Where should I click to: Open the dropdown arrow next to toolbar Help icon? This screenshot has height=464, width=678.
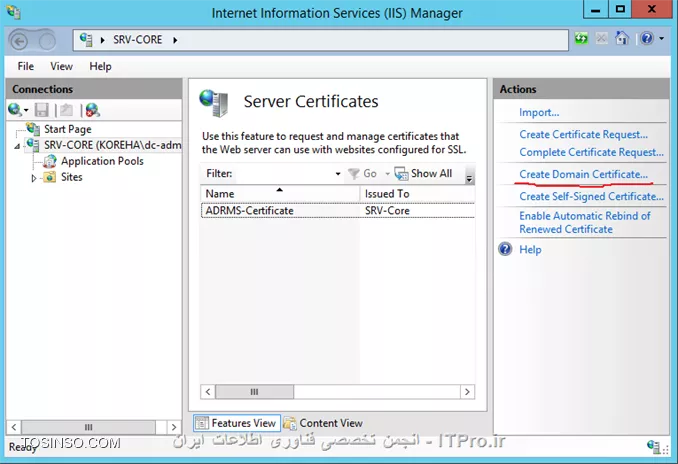(x=662, y=38)
